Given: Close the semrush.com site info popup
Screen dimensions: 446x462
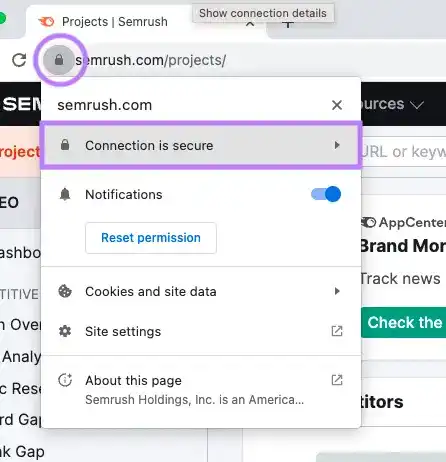Looking at the screenshot, I should click(337, 105).
